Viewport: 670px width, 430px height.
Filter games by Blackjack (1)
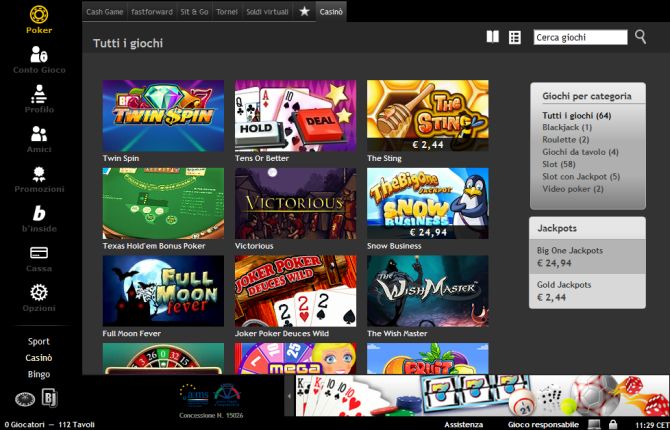tap(567, 127)
